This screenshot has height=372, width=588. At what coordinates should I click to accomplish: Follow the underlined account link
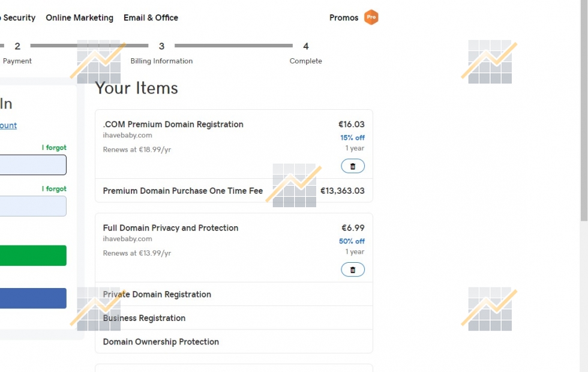(x=8, y=125)
